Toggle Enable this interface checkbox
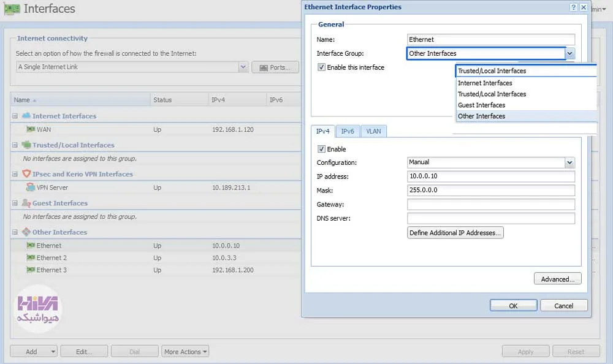Image resolution: width=613 pixels, height=364 pixels. (x=321, y=67)
